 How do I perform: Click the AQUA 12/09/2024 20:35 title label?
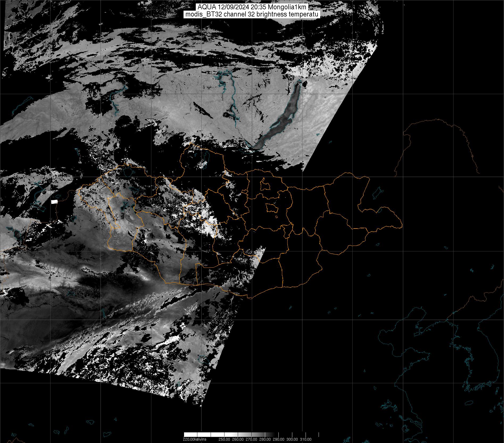coord(252,7)
